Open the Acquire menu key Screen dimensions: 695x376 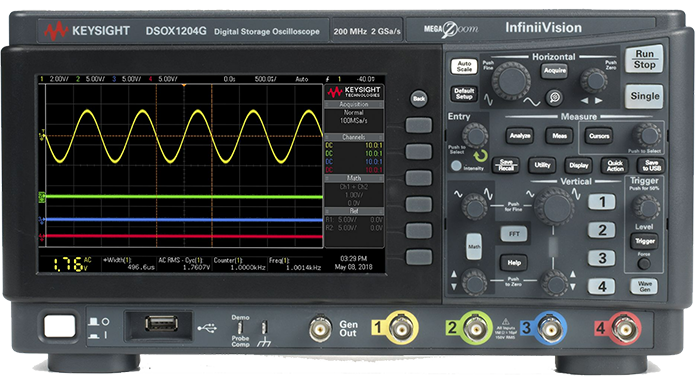click(554, 70)
